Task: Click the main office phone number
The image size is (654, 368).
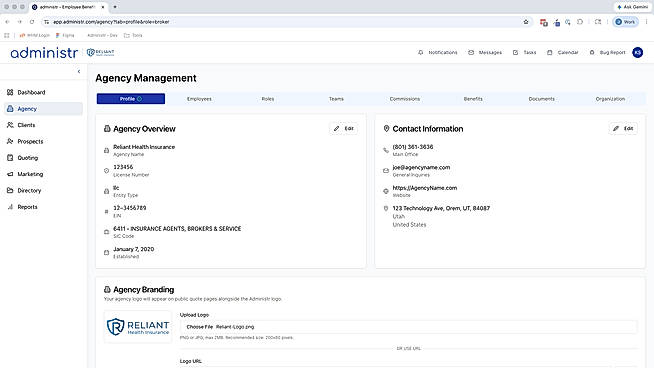Action: [x=413, y=147]
